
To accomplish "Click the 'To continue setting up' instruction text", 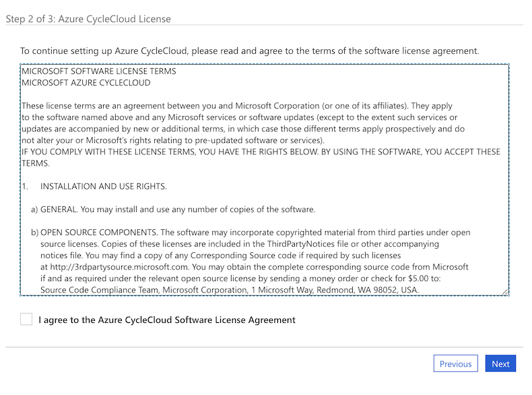I will coord(249,51).
